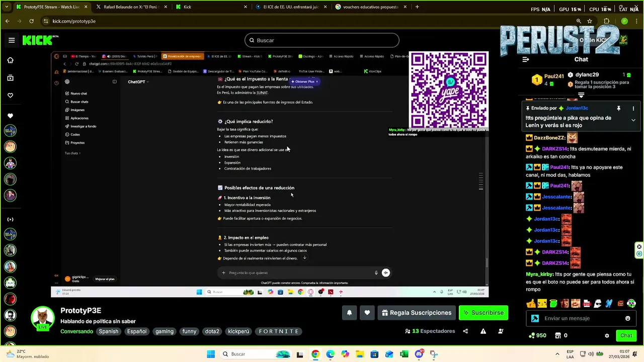Open the Kick hamburger menu
The width and height of the screenshot is (644, 362).
pyautogui.click(x=12, y=40)
